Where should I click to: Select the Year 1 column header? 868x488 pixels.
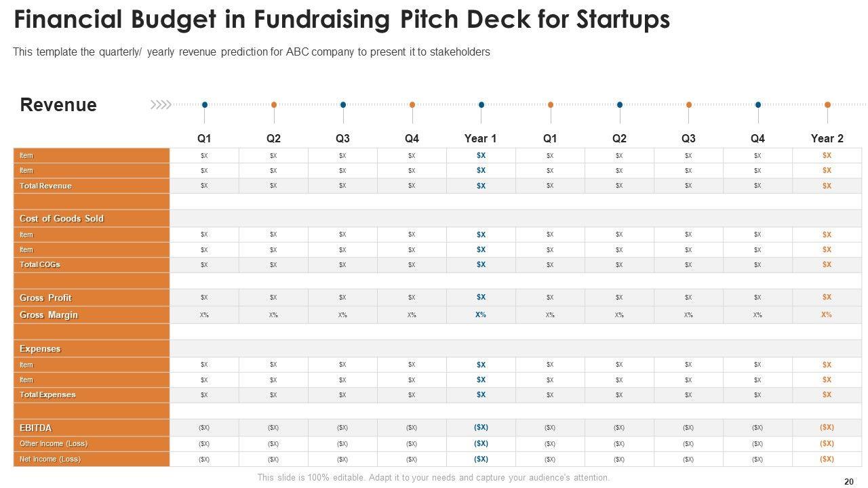point(480,138)
